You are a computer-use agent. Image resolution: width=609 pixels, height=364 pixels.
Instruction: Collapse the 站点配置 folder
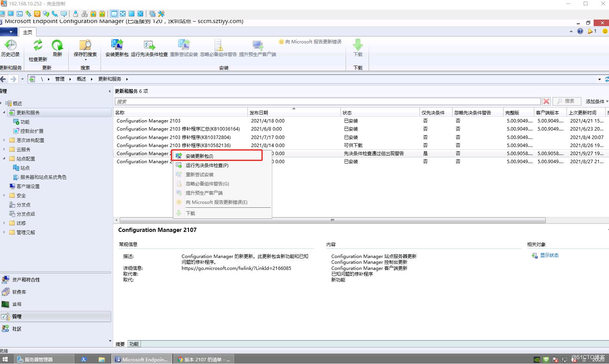click(x=4, y=159)
